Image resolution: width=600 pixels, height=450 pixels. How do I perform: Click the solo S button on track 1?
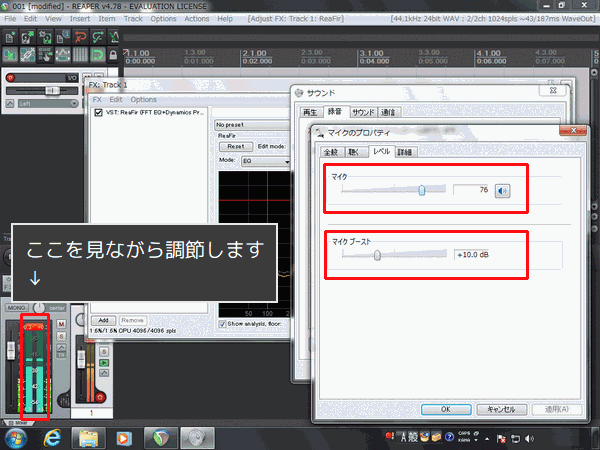click(x=101, y=343)
